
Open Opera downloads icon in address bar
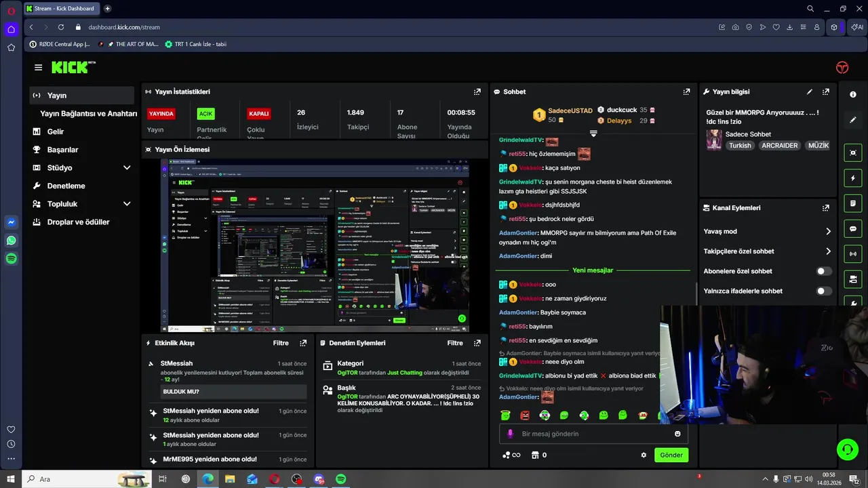[x=789, y=27]
